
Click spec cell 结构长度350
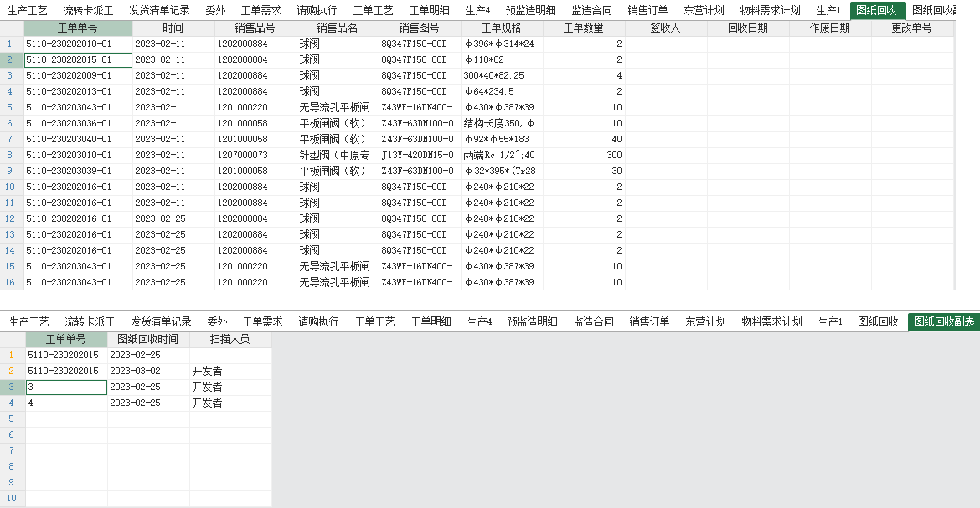click(502, 124)
